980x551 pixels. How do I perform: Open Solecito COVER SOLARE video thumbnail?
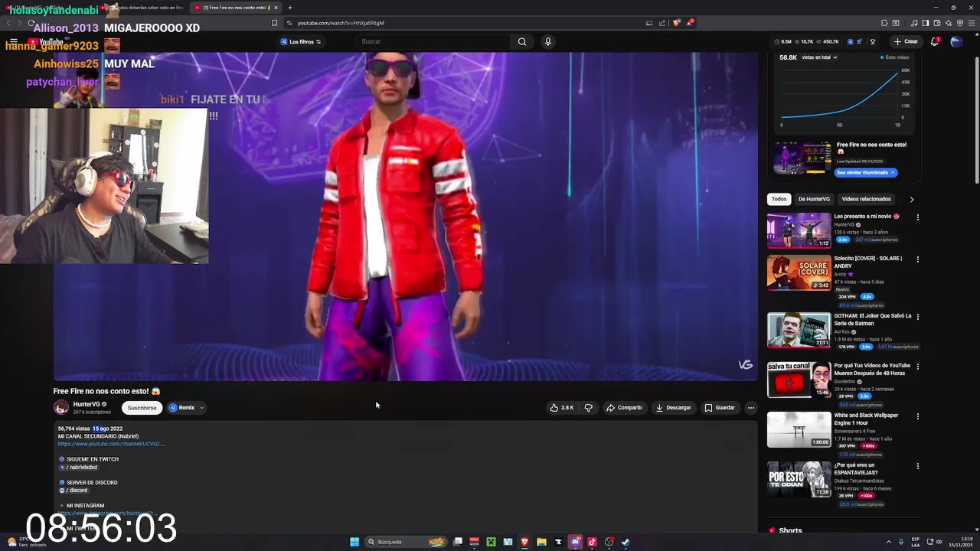pyautogui.click(x=799, y=272)
